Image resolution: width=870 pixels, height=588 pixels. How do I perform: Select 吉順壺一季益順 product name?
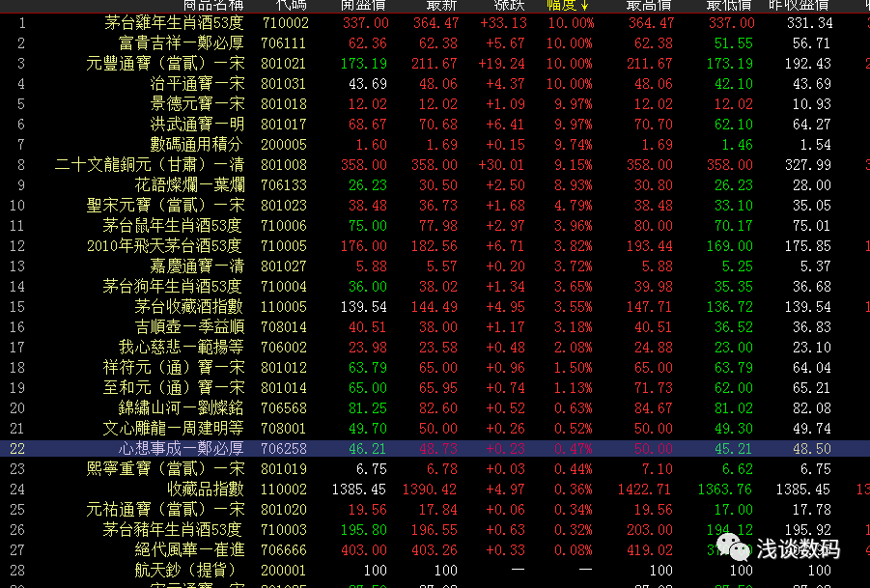pos(189,326)
